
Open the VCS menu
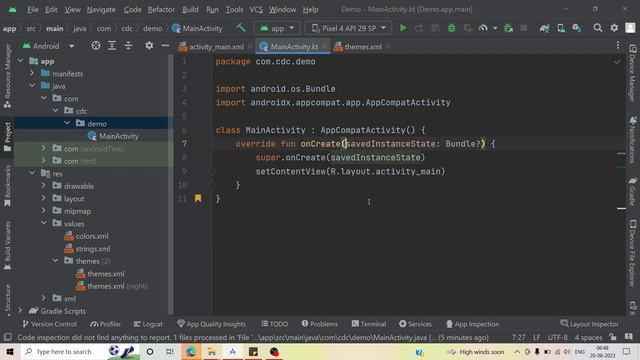point(256,9)
